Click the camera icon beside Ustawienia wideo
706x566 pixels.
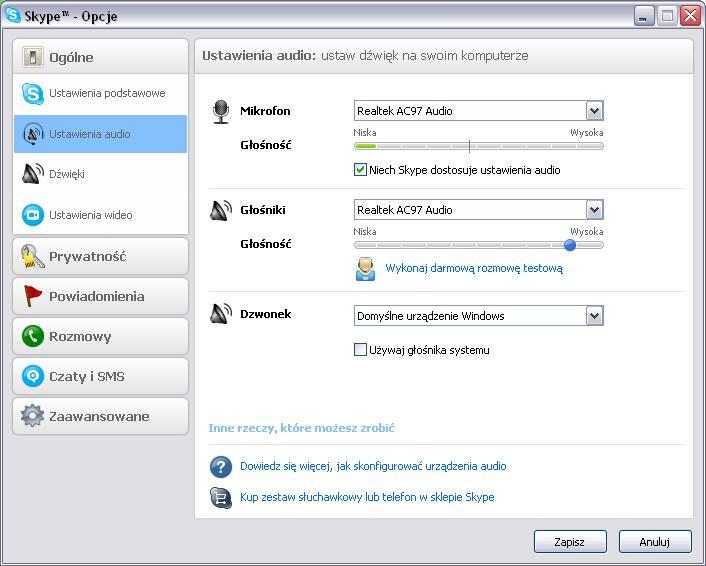(33, 215)
